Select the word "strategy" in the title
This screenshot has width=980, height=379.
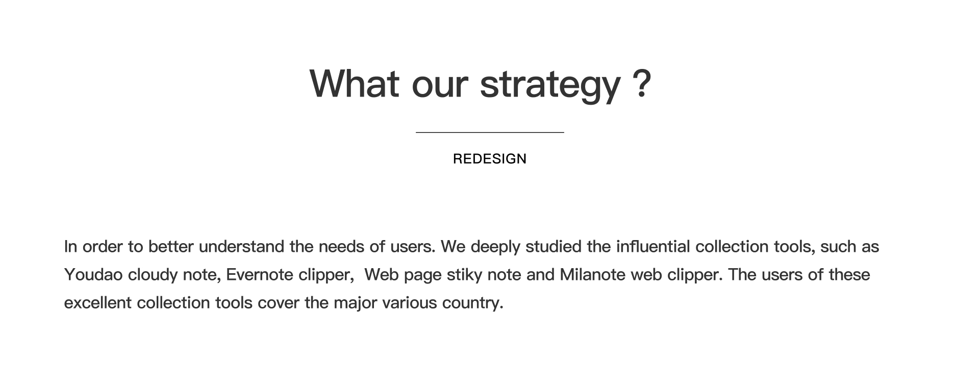(x=550, y=85)
